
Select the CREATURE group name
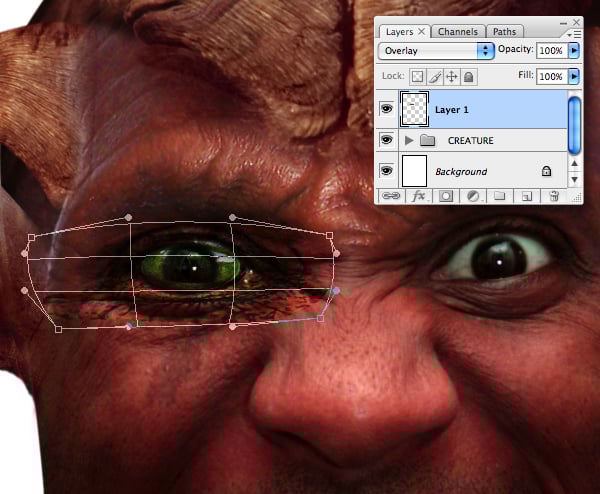click(x=471, y=141)
